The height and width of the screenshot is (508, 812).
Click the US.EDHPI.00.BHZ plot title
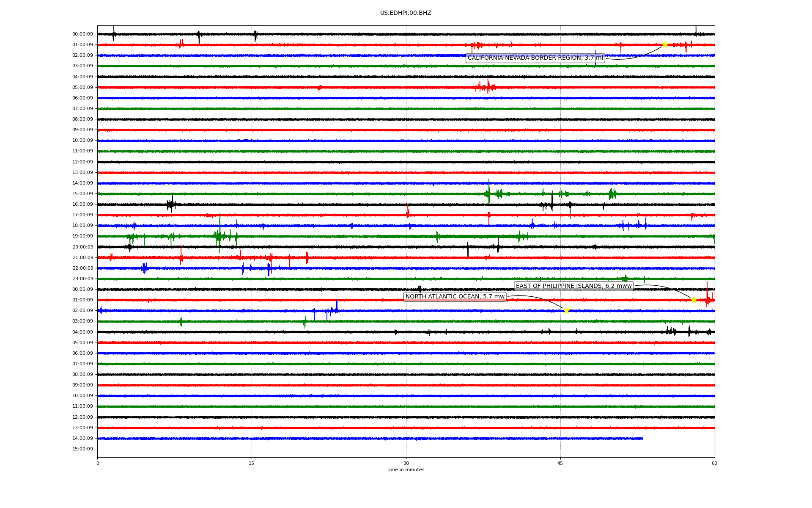406,13
